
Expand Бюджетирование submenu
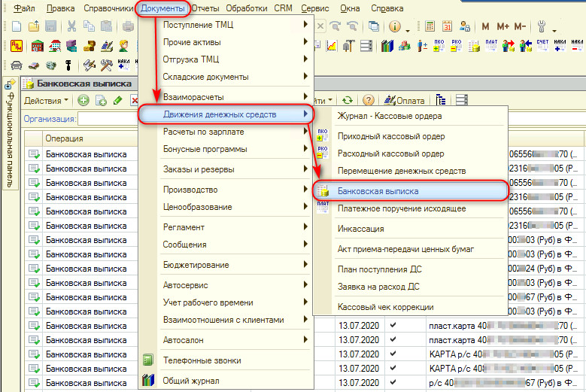pyautogui.click(x=226, y=265)
